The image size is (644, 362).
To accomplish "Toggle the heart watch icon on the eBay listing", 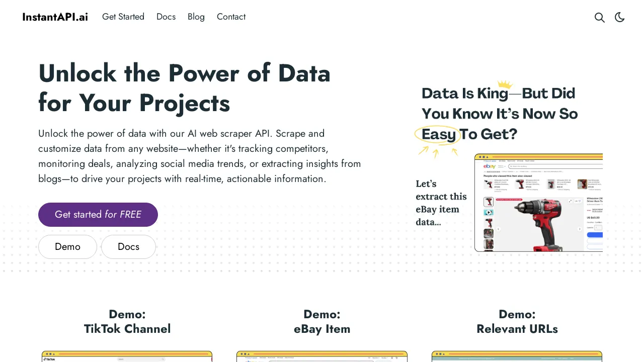I will tap(580, 201).
